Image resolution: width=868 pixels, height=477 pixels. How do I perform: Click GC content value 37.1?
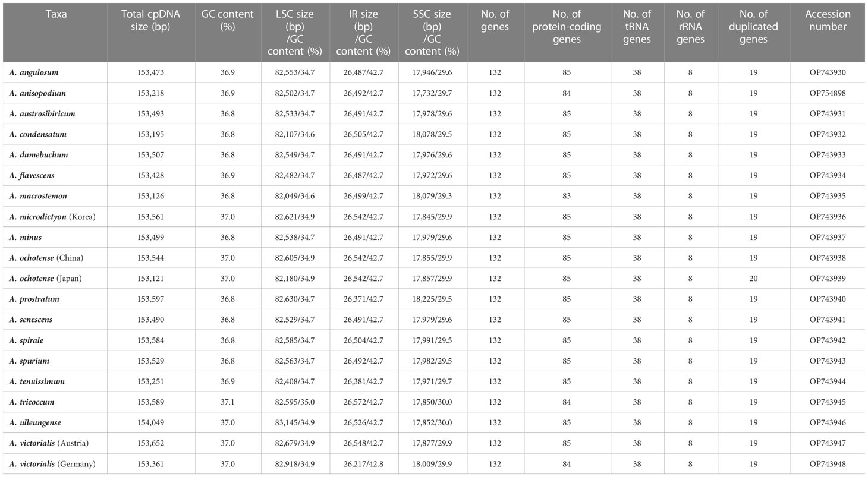(x=229, y=402)
